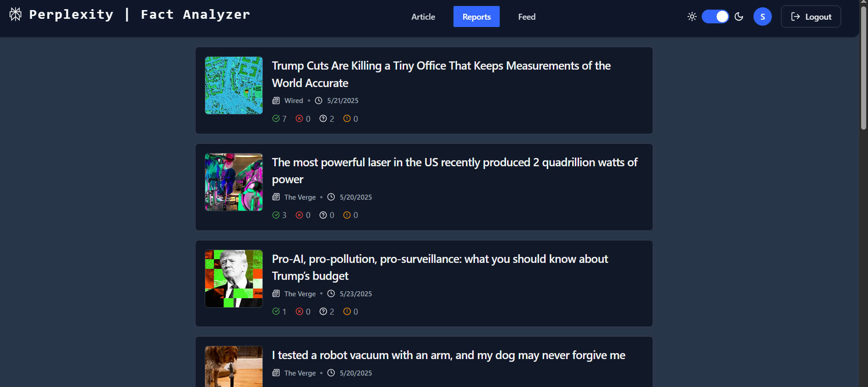Select the Reports tab
Image resolution: width=868 pixels, height=387 pixels.
tap(476, 16)
